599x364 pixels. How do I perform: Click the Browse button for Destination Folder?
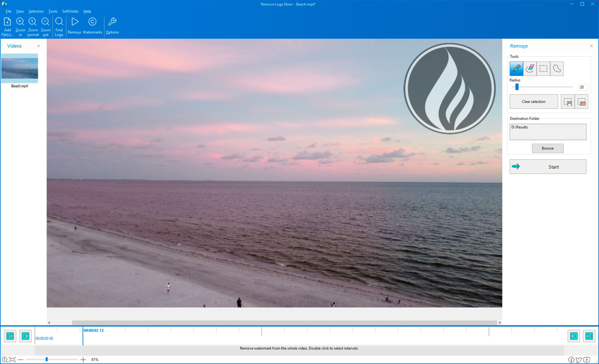click(548, 148)
